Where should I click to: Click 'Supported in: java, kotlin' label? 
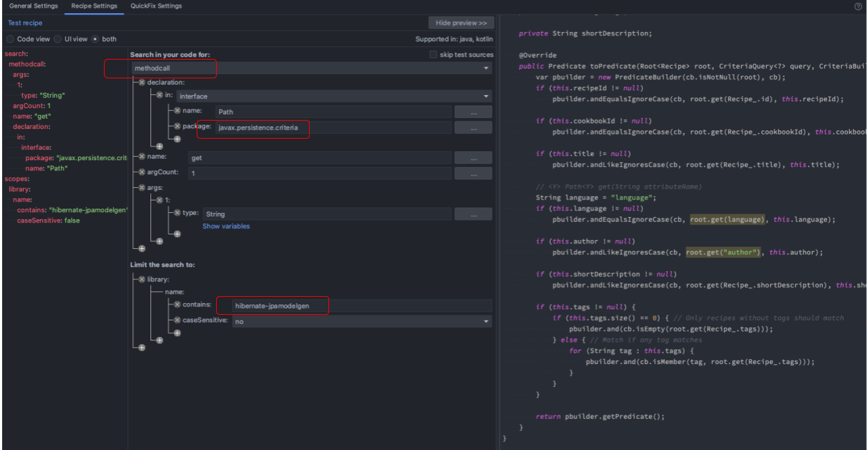454,40
